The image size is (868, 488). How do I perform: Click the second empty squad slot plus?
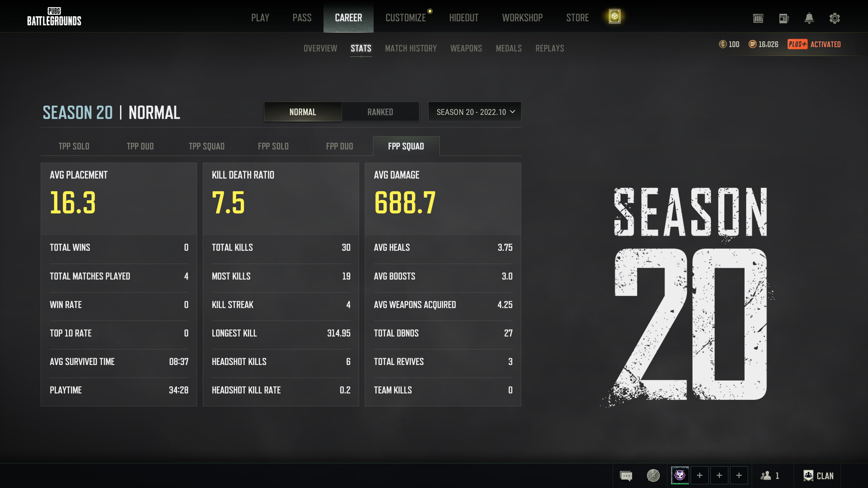coord(719,475)
